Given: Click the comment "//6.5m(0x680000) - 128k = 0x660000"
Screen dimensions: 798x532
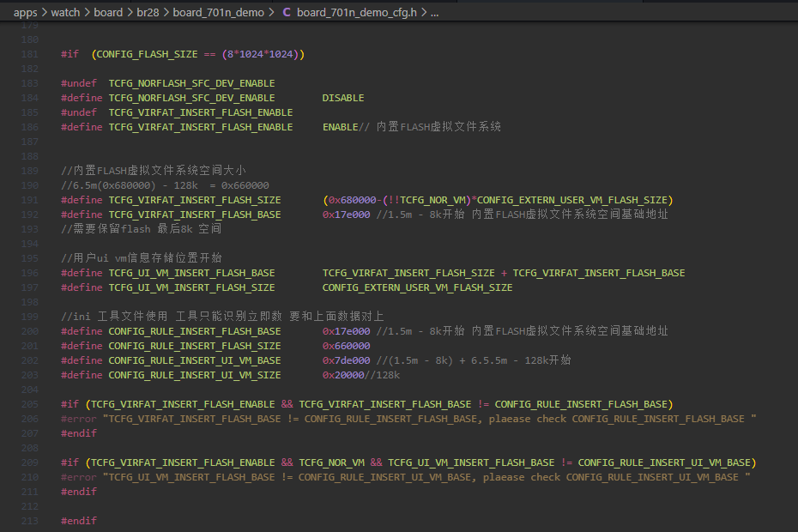Looking at the screenshot, I should [165, 185].
